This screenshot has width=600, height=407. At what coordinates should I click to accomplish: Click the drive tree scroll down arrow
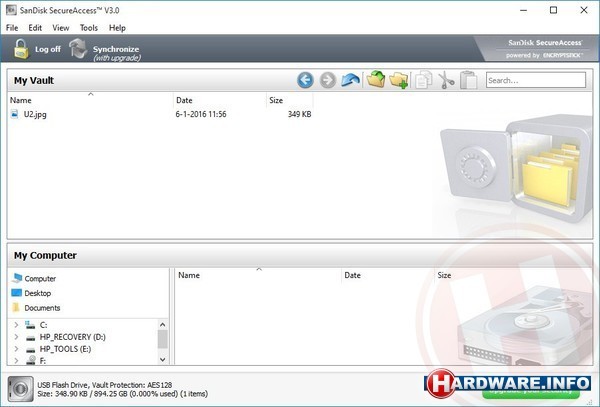pos(163,360)
